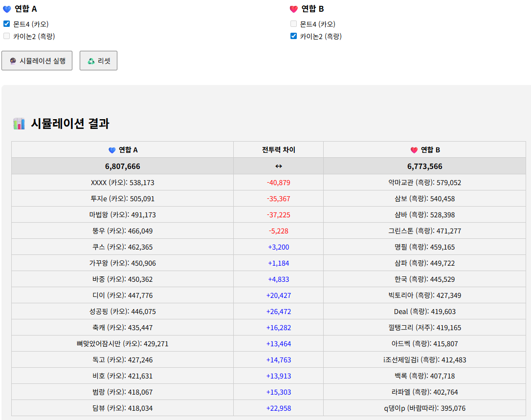Click the bar chart icon next to 시뮬레이션 결과
Screen dimensions: 531x420
point(19,124)
